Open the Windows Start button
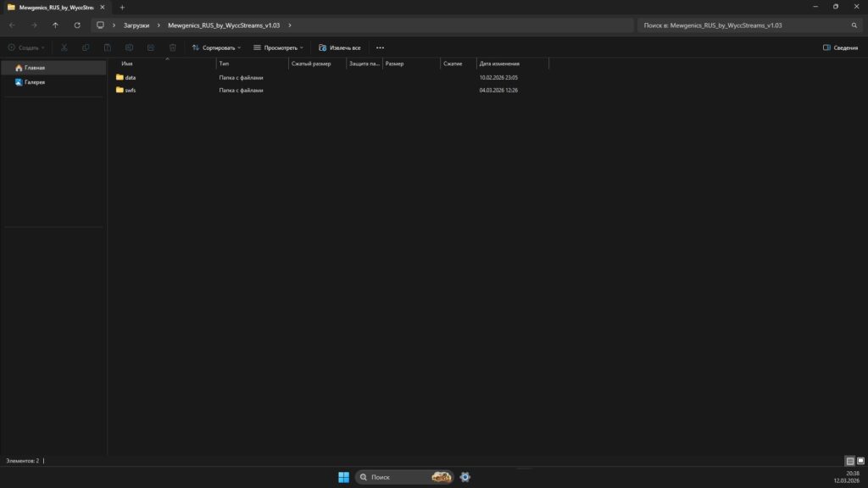Viewport: 868px width, 488px height. pos(344,477)
